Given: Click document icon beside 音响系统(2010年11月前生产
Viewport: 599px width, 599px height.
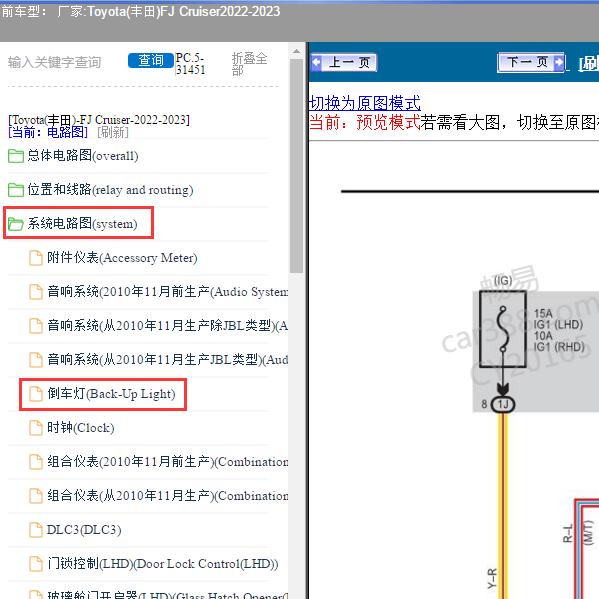Looking at the screenshot, I should (36, 292).
